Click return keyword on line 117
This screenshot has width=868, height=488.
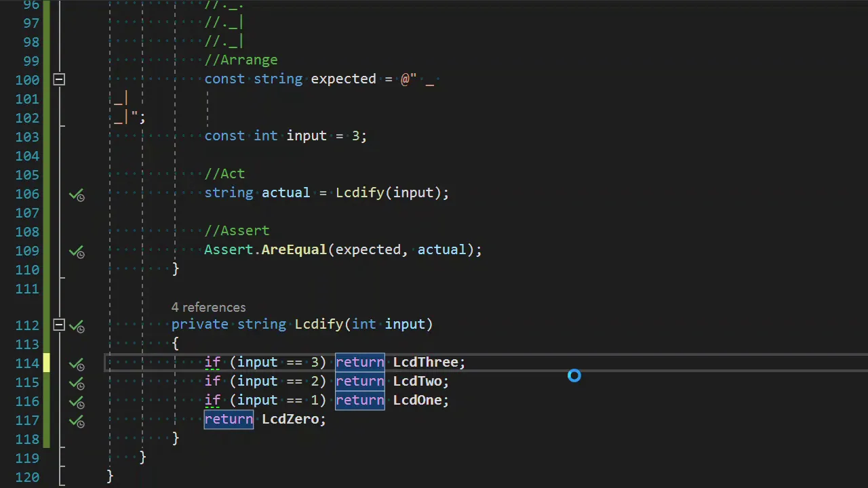[x=229, y=419]
